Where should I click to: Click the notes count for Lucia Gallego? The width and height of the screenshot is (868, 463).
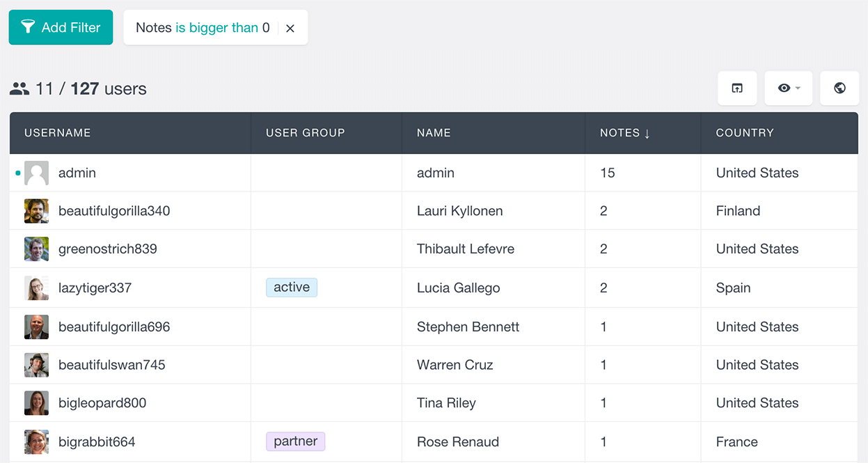tap(603, 288)
